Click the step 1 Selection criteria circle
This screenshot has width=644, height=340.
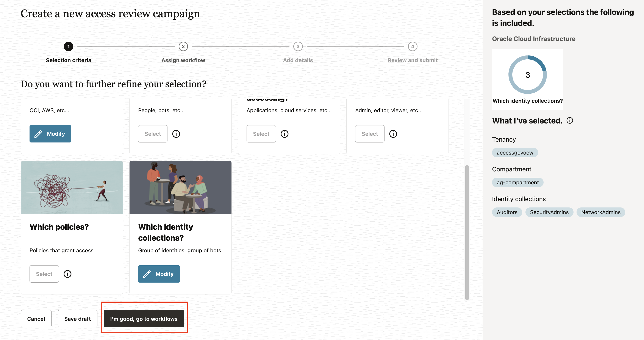[68, 46]
